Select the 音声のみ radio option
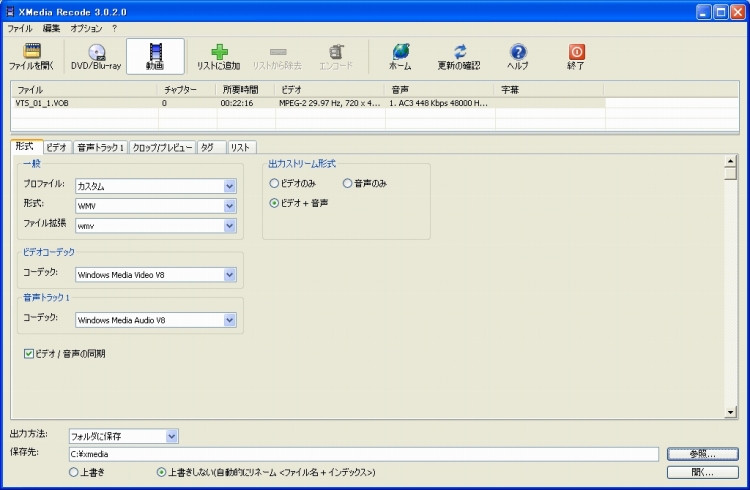This screenshot has width=750, height=490. pyautogui.click(x=347, y=183)
